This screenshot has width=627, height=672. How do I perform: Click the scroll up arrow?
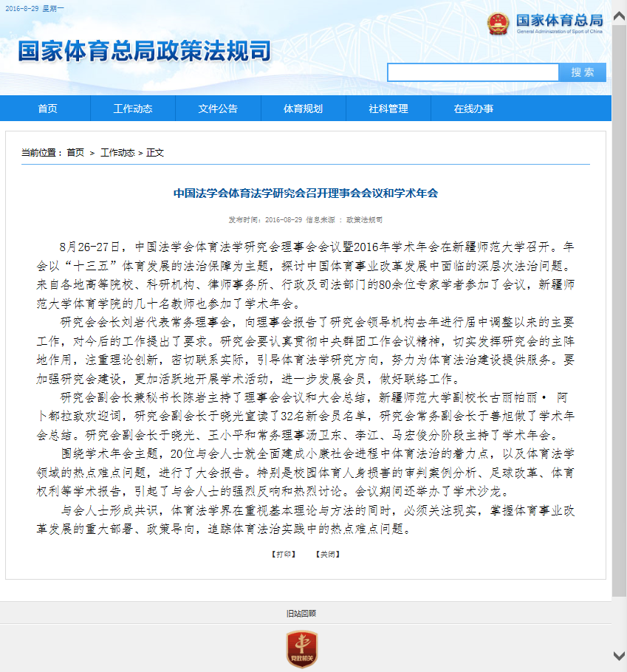(x=620, y=16)
